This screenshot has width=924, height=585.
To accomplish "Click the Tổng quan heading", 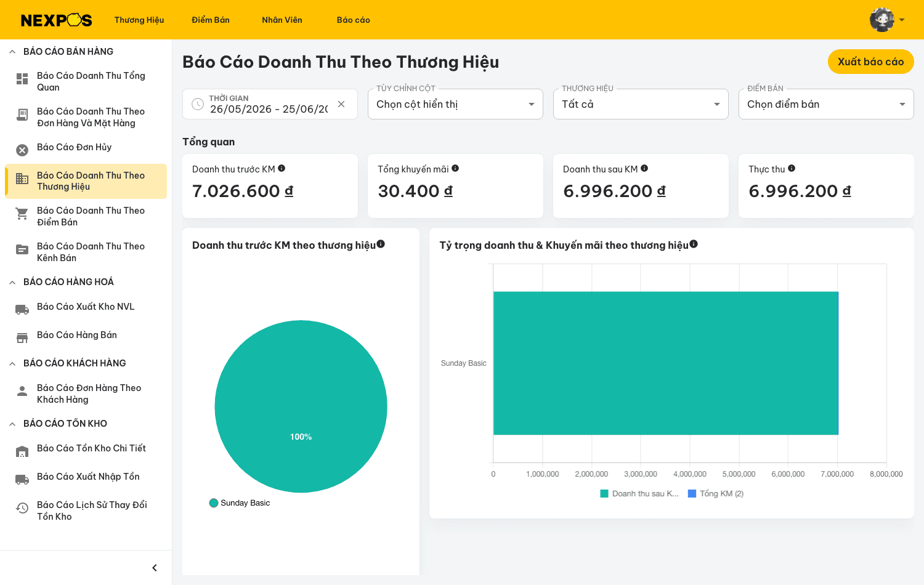I will click(x=208, y=142).
